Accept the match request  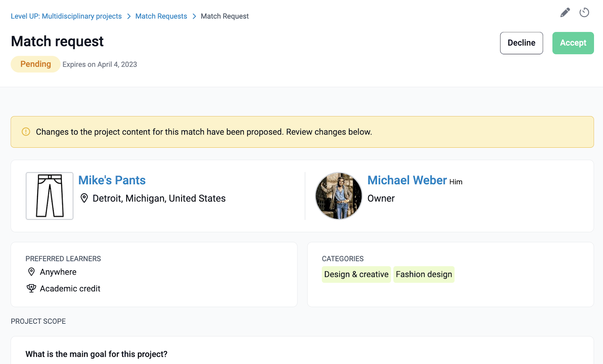click(573, 43)
